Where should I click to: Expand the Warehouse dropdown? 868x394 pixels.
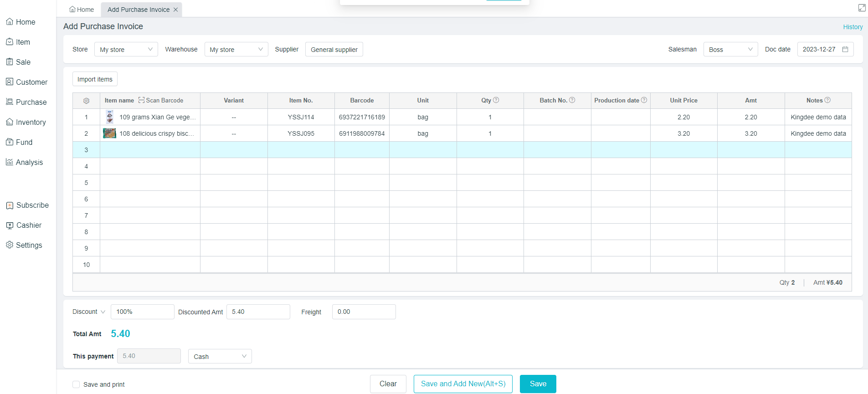236,49
